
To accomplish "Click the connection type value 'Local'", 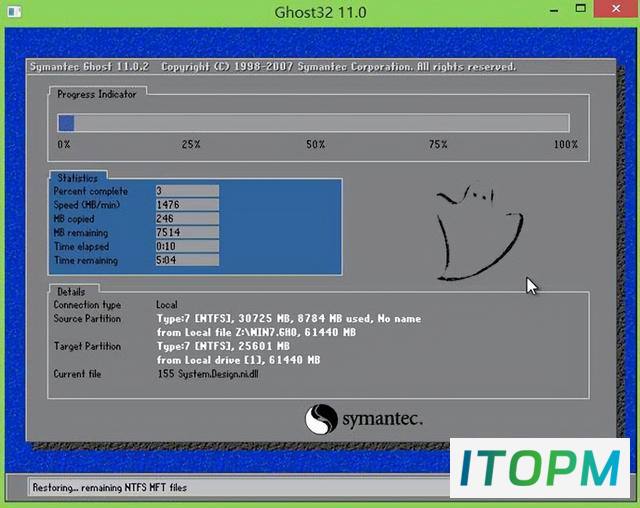I will coord(167,305).
